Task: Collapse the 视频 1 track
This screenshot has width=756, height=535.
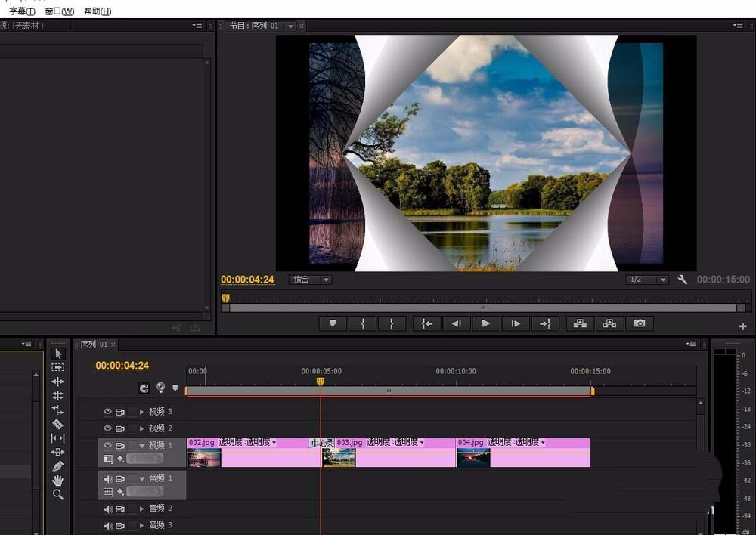Action: (x=141, y=445)
